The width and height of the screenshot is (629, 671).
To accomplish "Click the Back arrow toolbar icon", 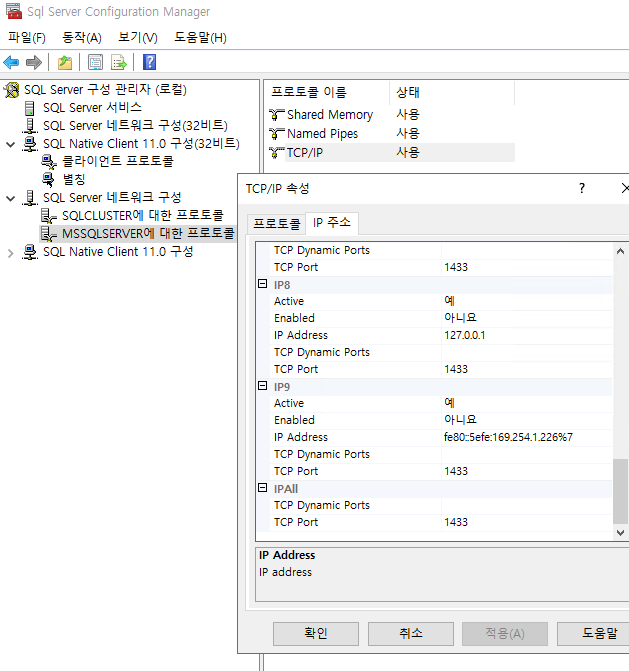I will click(x=12, y=62).
